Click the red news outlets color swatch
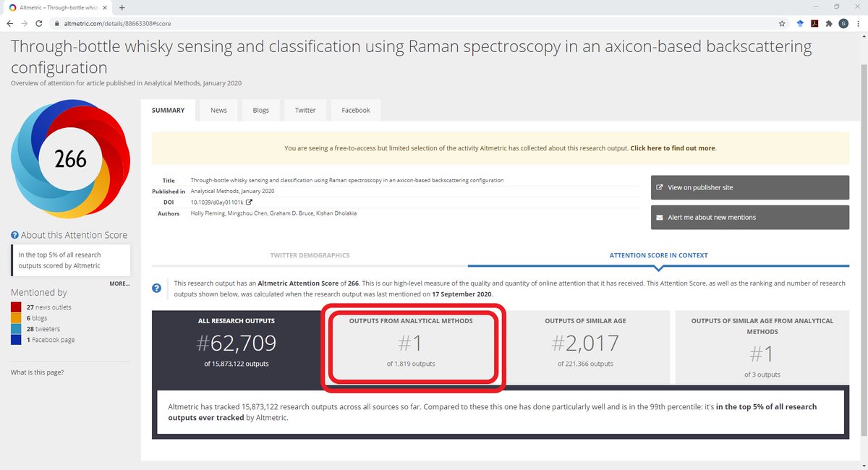Viewport: 868px width, 470px height. click(16, 307)
